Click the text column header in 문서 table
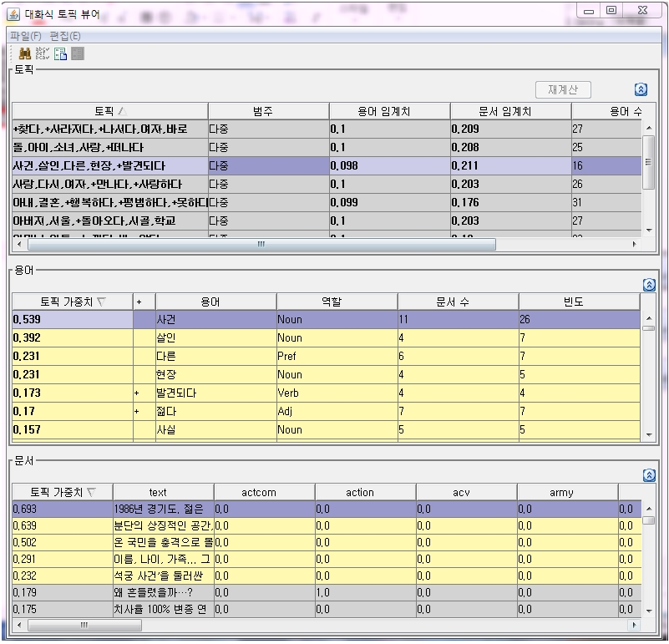Viewport: 669px width, 644px height. (x=164, y=492)
